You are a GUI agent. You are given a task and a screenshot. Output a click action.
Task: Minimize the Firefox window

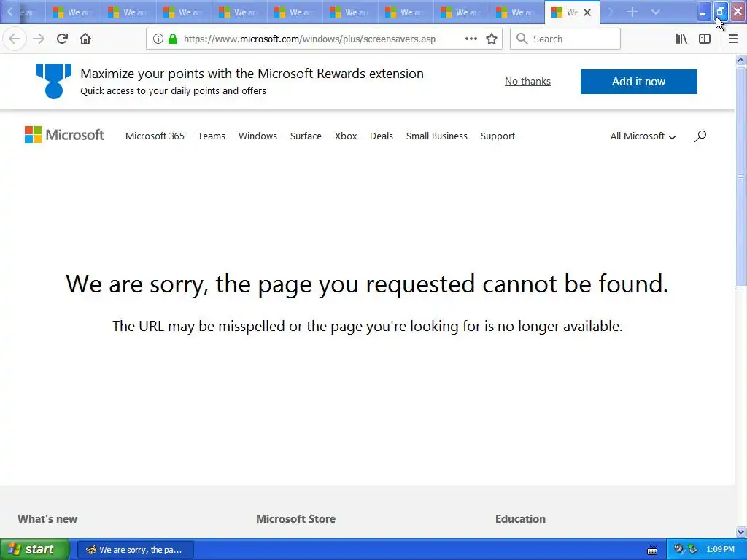tap(703, 12)
